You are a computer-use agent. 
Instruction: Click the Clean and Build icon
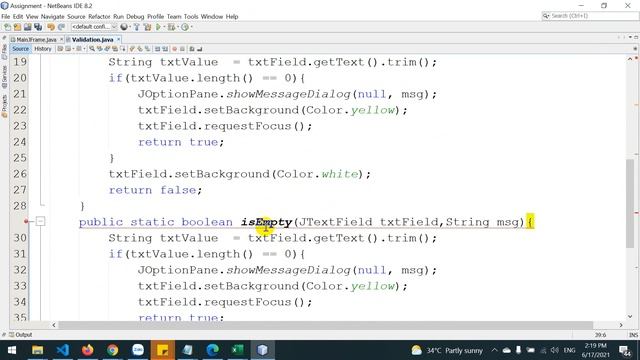pos(147,27)
